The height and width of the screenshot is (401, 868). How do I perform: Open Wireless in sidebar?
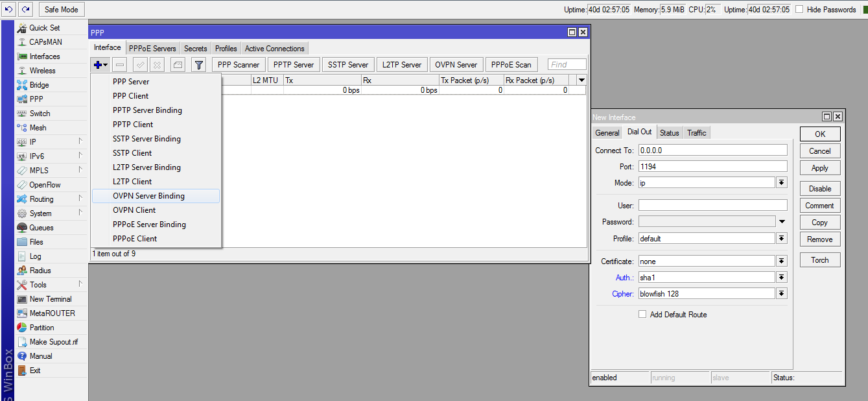click(42, 71)
